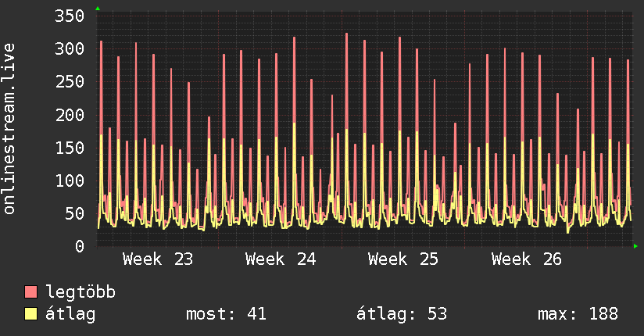The height and width of the screenshot is (336, 644).
Task: Click the legtöbb legend label
Action: (80, 292)
